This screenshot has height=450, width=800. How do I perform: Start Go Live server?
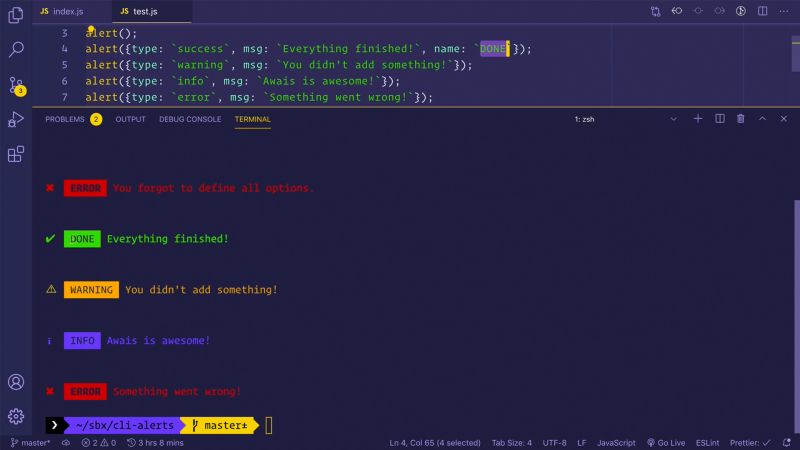[666, 442]
